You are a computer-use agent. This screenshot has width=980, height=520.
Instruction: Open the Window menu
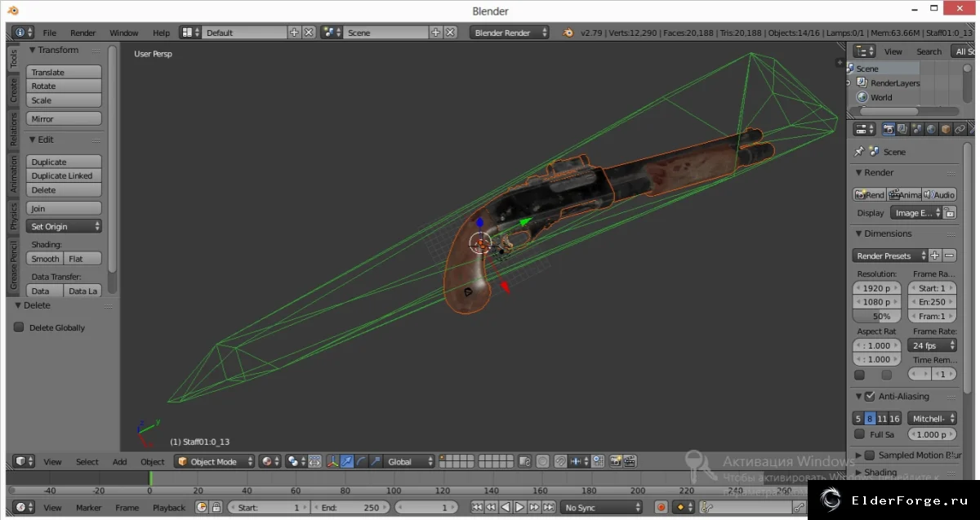point(124,33)
